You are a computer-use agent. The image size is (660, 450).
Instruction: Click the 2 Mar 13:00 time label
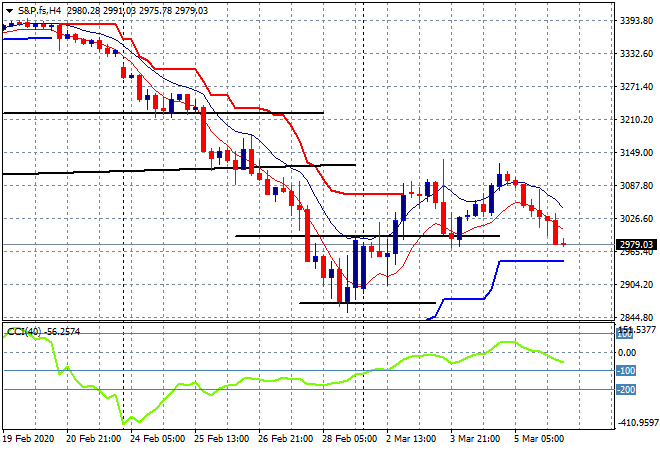point(411,439)
